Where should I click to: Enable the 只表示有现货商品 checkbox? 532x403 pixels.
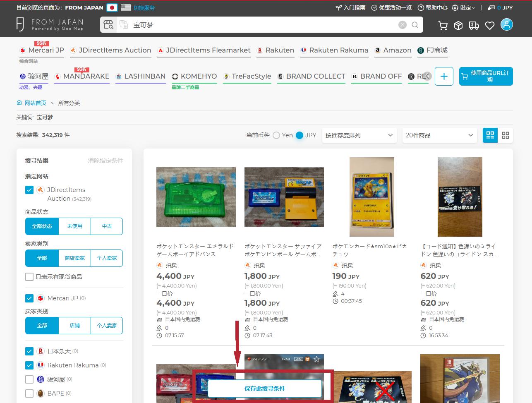click(29, 277)
